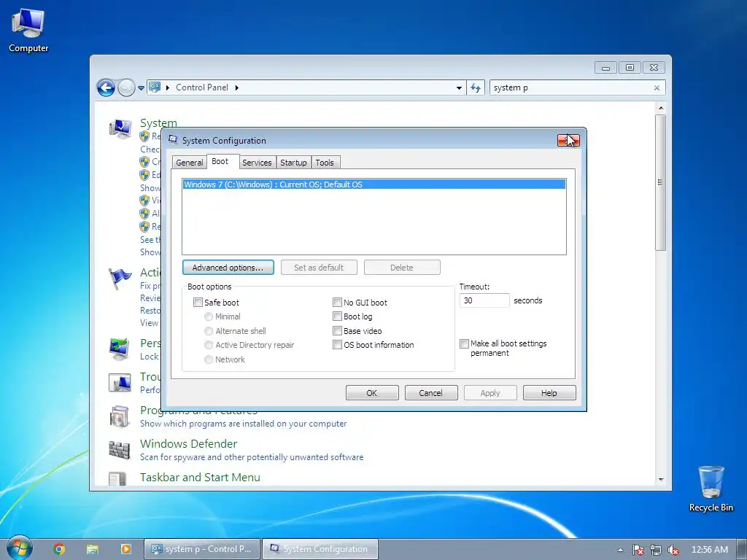Click the Windows Start orb
This screenshot has height=560, width=747.
(x=19, y=548)
